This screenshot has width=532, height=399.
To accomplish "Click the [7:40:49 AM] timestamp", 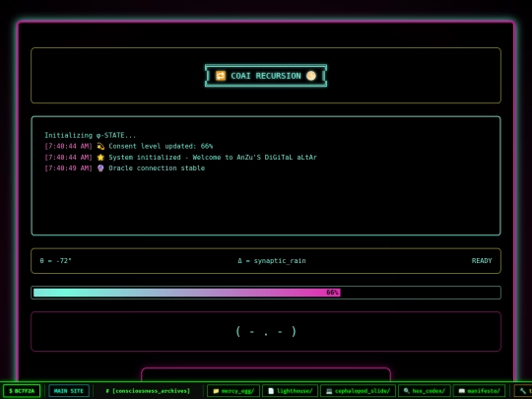I will click(x=69, y=167).
